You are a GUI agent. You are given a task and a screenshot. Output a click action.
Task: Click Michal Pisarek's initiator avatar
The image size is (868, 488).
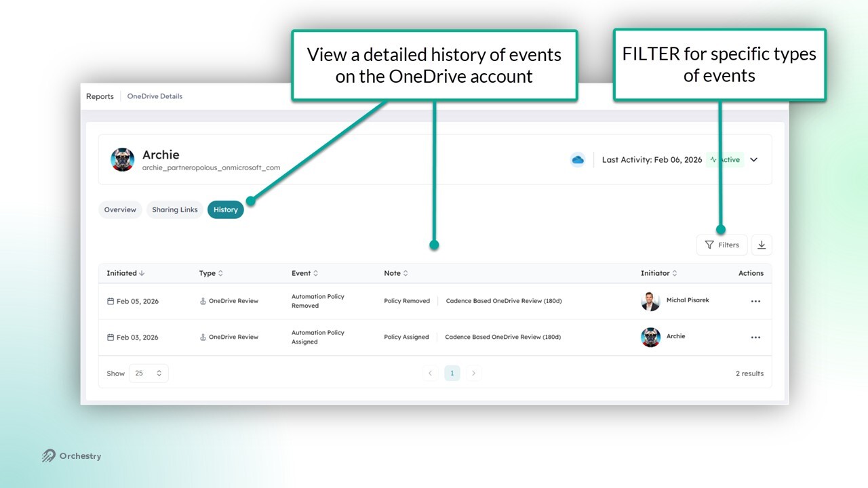tap(650, 302)
